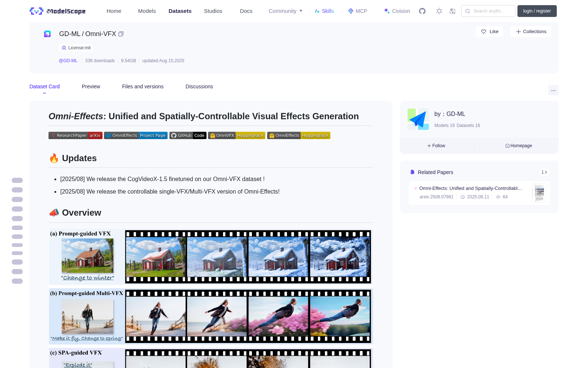Add the dataset to Collections
Screen dimensions: 588x368
[531, 32]
